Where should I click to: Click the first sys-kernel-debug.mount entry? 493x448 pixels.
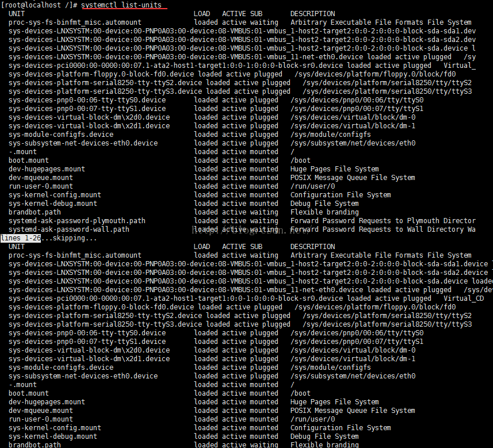pos(53,204)
